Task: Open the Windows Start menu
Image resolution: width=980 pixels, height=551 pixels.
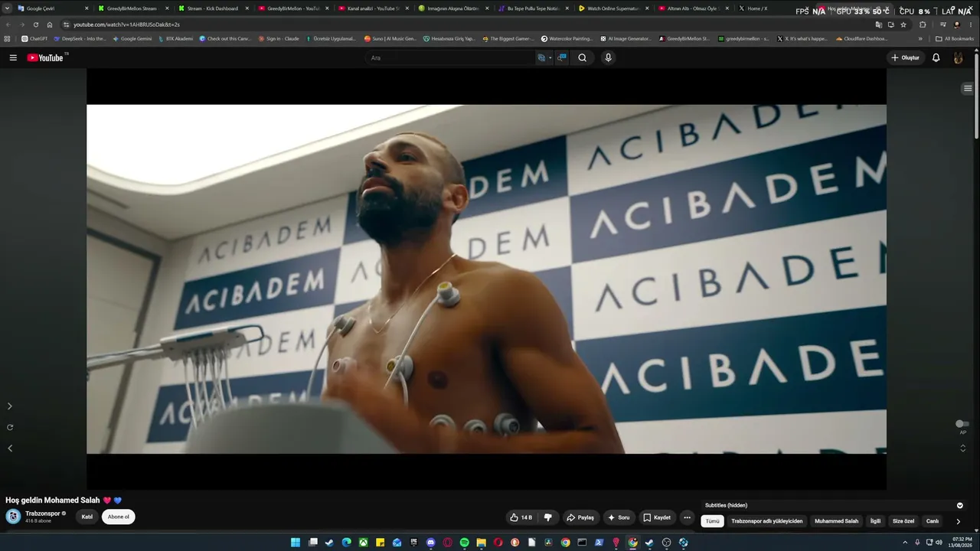Action: click(x=296, y=543)
